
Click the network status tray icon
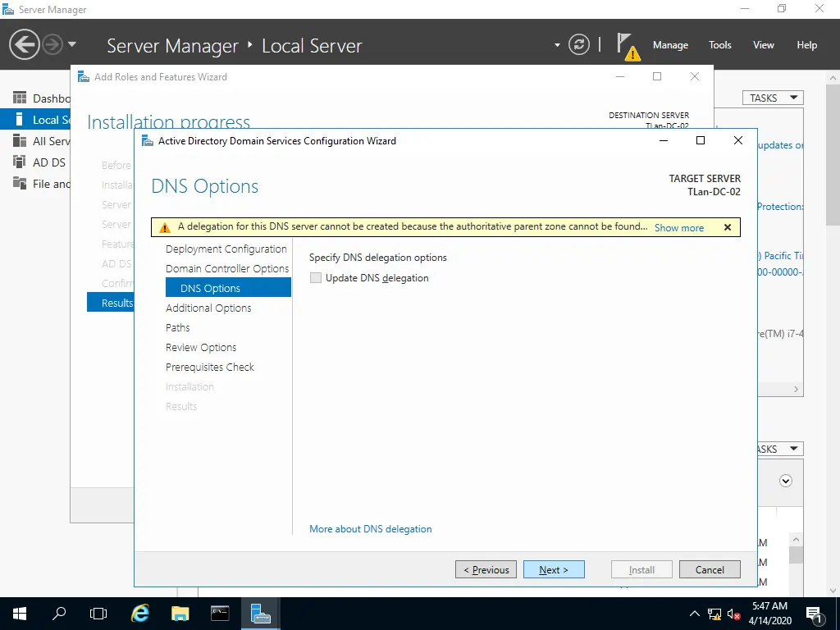[x=714, y=614]
